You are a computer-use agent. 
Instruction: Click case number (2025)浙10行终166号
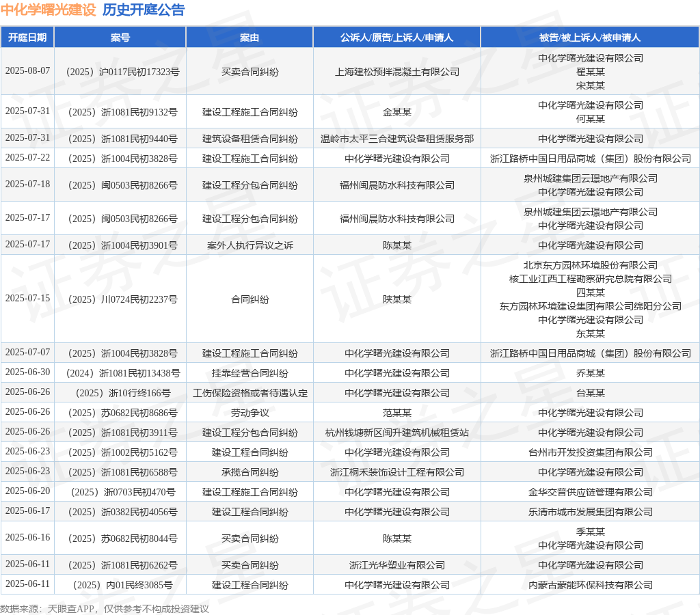pos(123,393)
